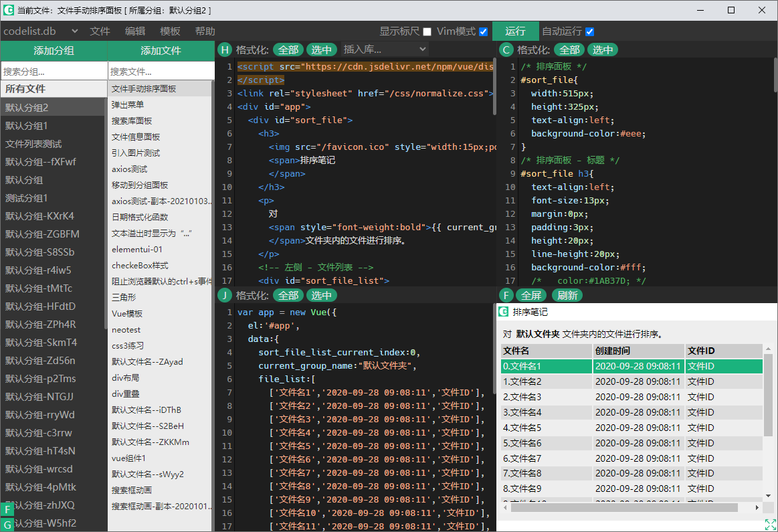Click the 搜索分组 search field

(x=54, y=72)
